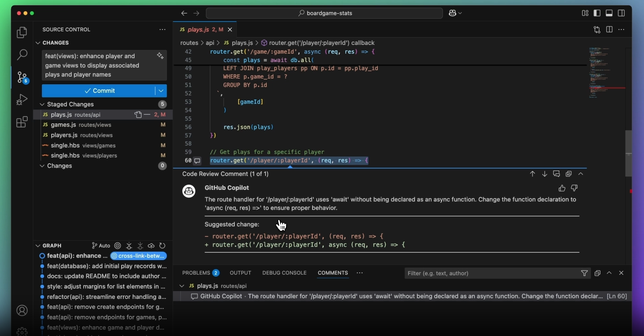644x336 pixels.
Task: Split the editor to the right
Action: (610, 30)
